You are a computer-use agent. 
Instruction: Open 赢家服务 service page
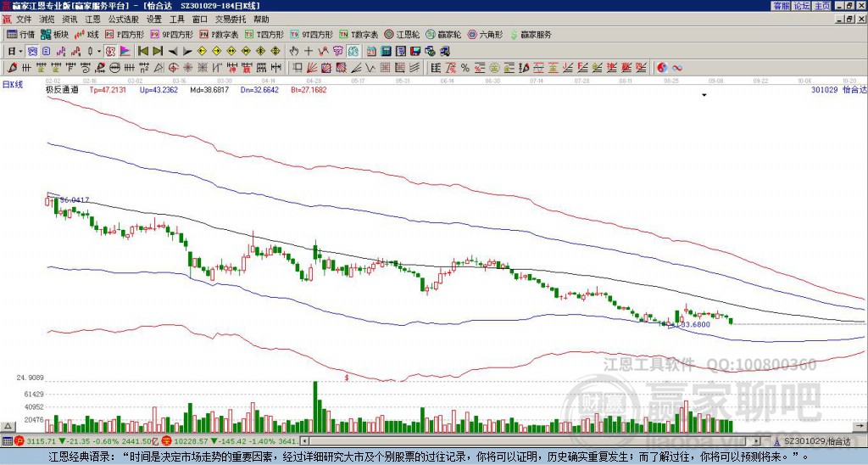click(x=531, y=34)
